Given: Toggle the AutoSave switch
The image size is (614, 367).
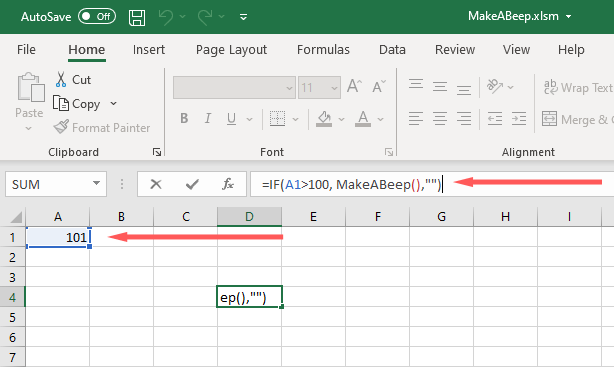Looking at the screenshot, I should pos(97,16).
